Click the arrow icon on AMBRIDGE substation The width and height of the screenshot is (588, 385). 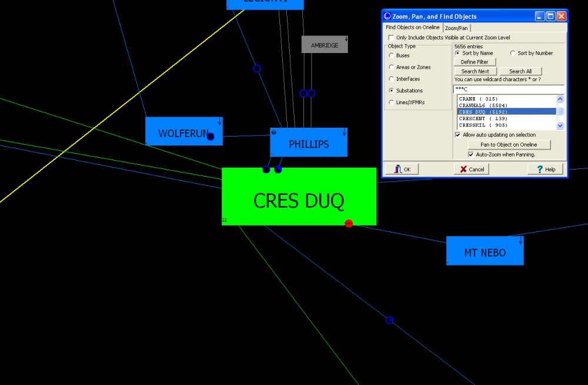click(346, 39)
